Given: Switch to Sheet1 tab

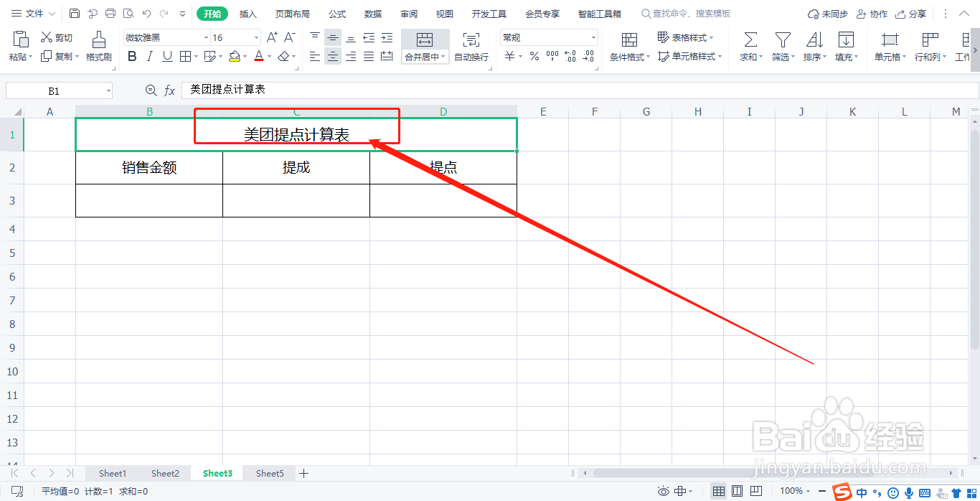Looking at the screenshot, I should [x=113, y=473].
